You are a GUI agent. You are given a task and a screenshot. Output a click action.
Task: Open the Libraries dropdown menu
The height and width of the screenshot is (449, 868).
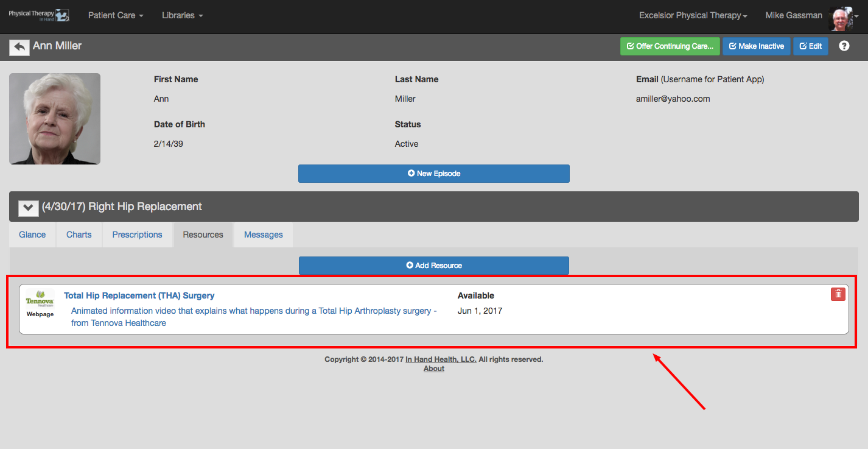[x=183, y=15]
